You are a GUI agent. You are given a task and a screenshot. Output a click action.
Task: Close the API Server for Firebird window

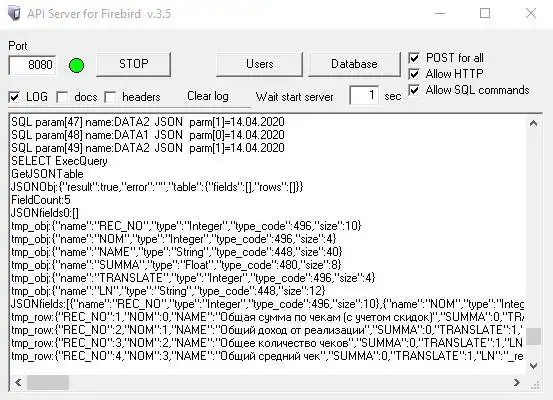[531, 13]
